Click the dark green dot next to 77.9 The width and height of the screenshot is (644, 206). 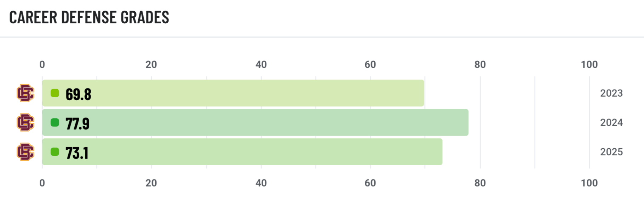pos(55,122)
